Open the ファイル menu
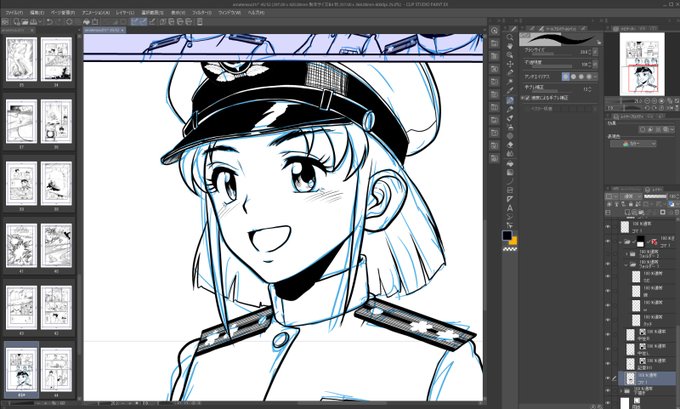Image resolution: width=680 pixels, height=409 pixels. [14, 13]
